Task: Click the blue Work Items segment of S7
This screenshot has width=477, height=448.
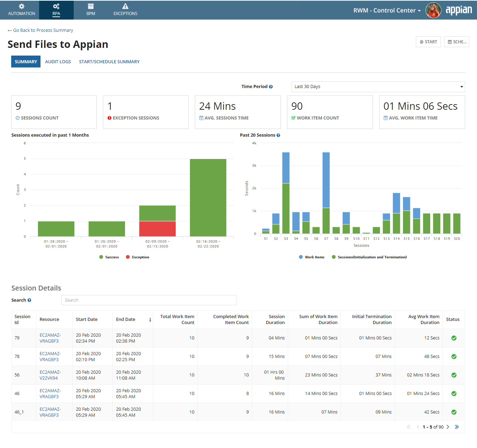Action: click(326, 180)
